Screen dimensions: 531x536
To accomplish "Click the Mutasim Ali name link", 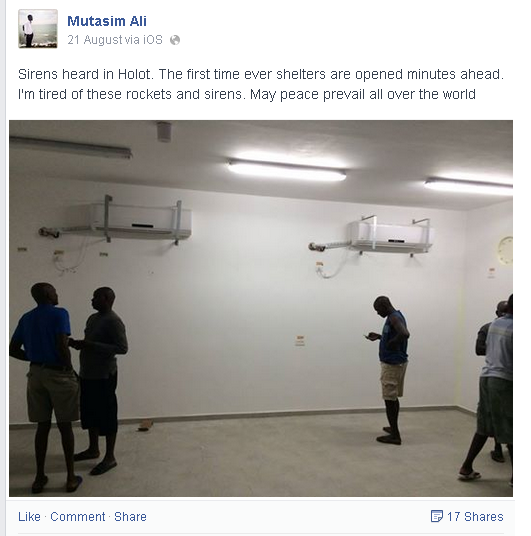I will pyautogui.click(x=107, y=21).
